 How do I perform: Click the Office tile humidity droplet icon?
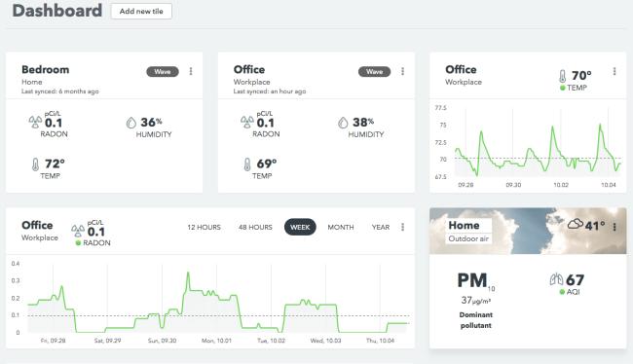tap(343, 123)
